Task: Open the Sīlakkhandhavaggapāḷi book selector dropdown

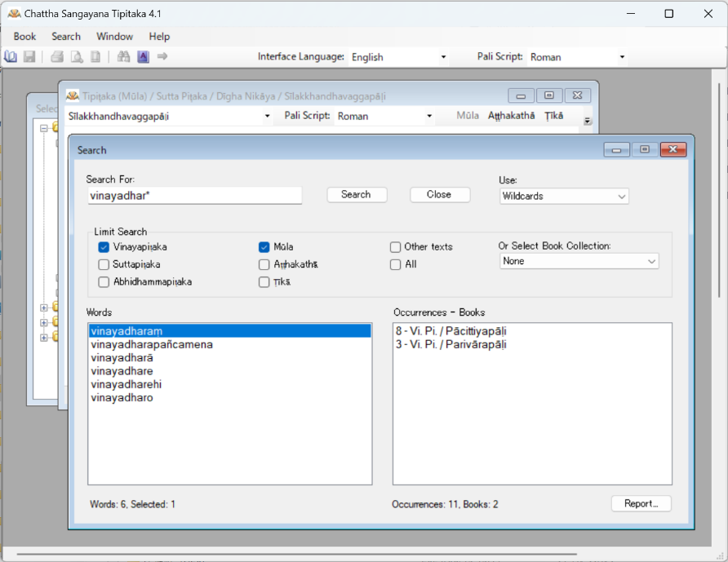Action: (267, 116)
